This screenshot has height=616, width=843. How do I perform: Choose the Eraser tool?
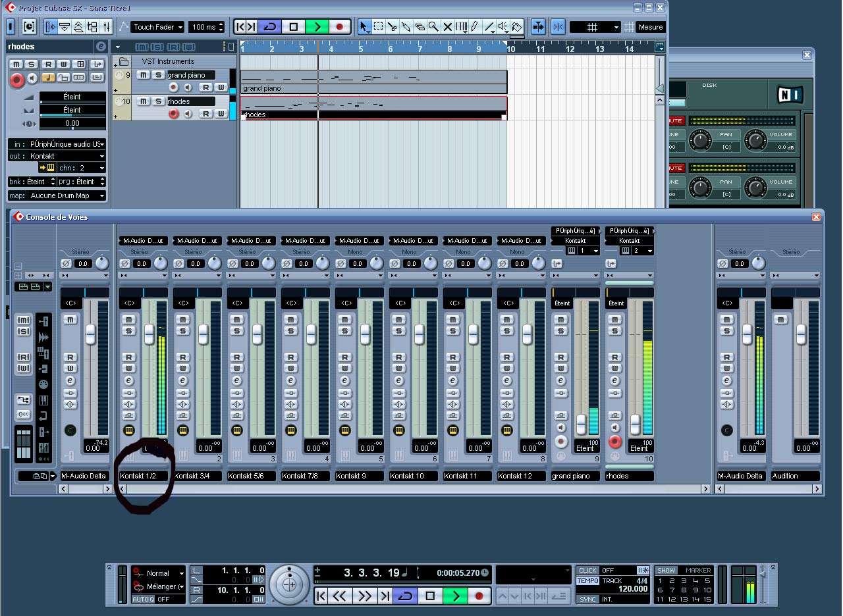point(420,27)
